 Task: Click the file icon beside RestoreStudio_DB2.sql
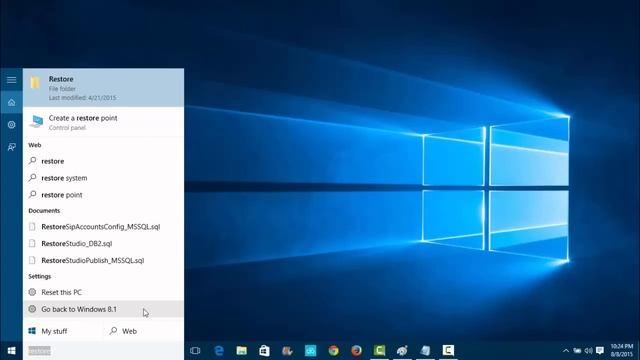coord(32,243)
